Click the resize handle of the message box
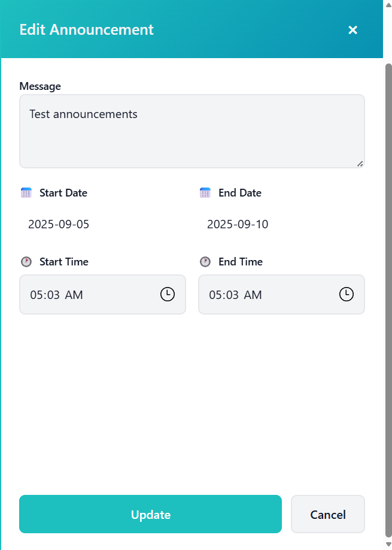Screen dimensions: 392x550 click(x=360, y=163)
